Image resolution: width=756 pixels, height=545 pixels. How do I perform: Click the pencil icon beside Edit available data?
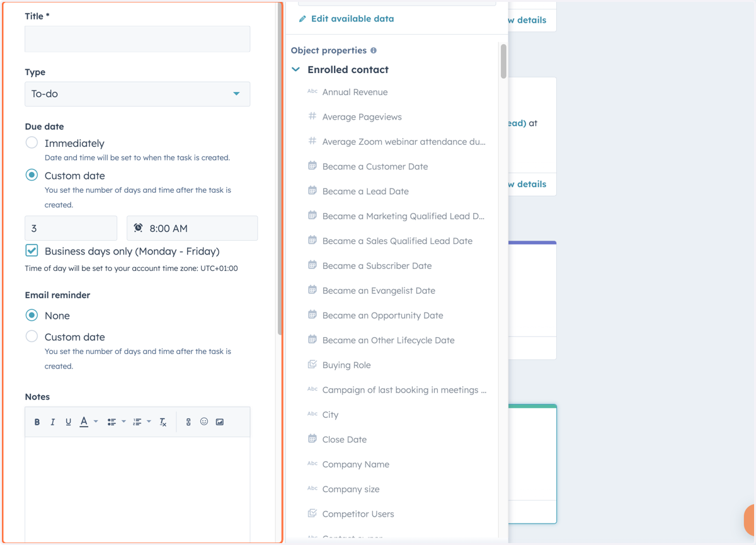(x=302, y=19)
